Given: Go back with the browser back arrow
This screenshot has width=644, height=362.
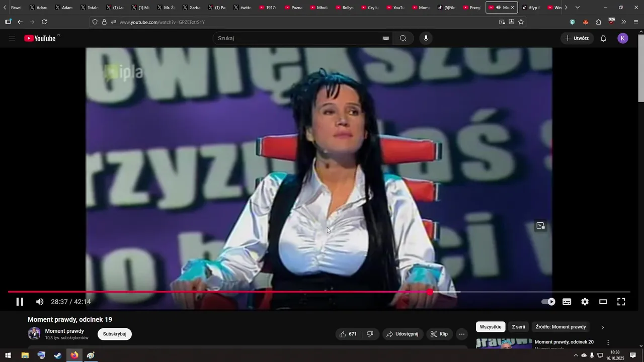Looking at the screenshot, I should coord(20,22).
